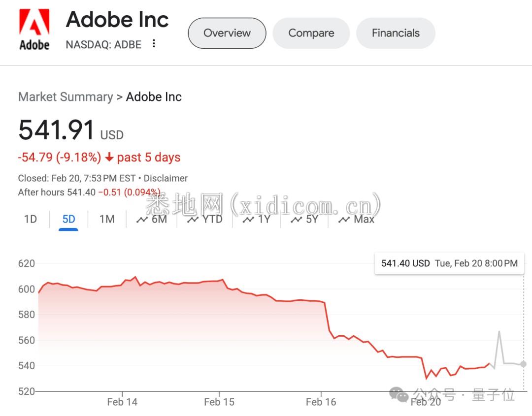This screenshot has height=416, width=532.
Task: Click the YTD trend chart icon
Action: coord(193,220)
